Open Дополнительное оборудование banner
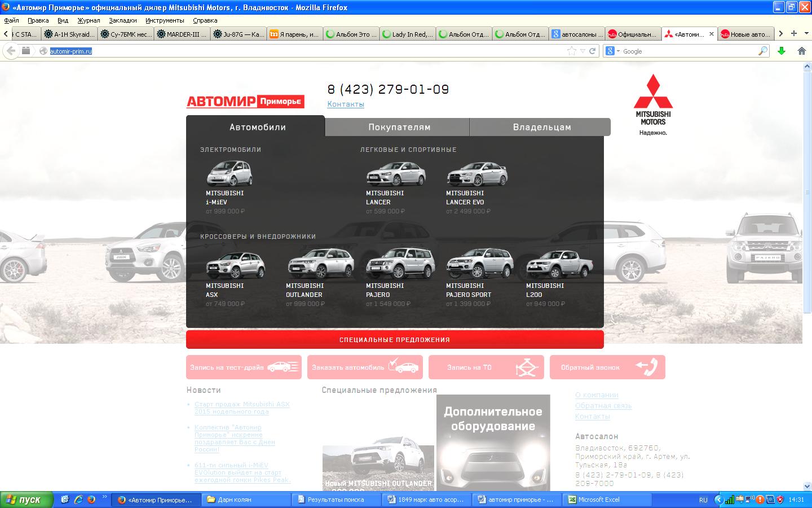The image size is (812, 508). (x=493, y=443)
